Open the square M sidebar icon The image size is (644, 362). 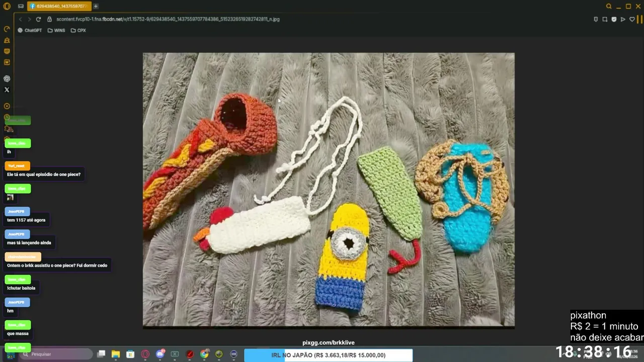click(7, 62)
